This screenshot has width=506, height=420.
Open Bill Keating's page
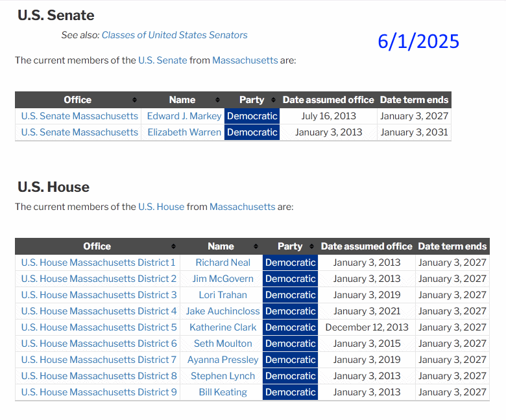(223, 392)
